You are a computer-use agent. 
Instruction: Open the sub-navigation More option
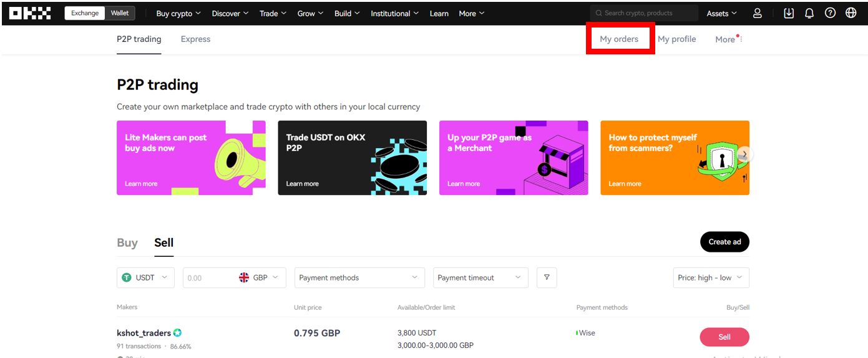click(728, 39)
